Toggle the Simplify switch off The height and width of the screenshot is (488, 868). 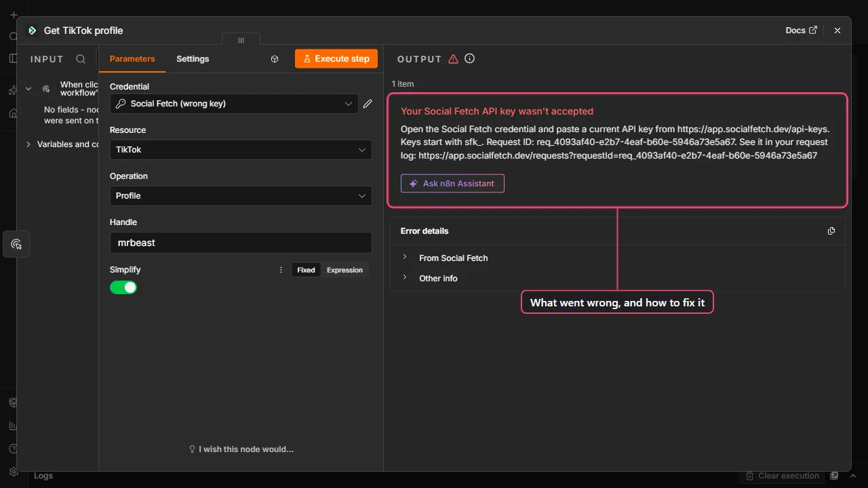(123, 287)
